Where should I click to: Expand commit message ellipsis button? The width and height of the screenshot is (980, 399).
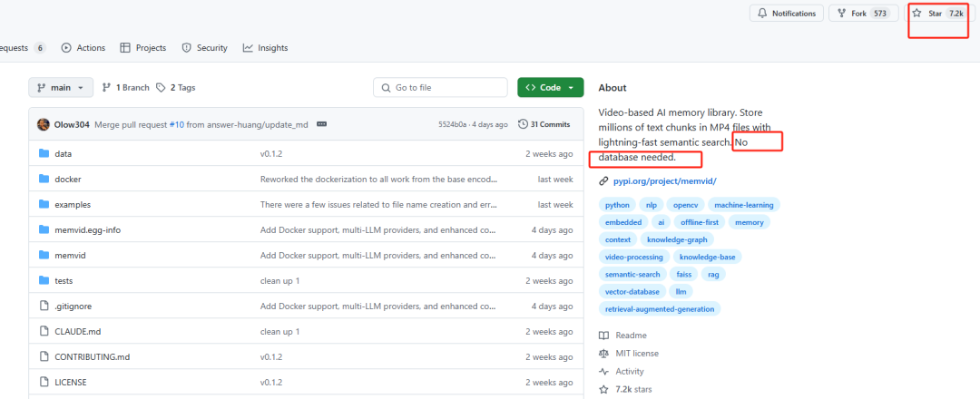[x=322, y=124]
